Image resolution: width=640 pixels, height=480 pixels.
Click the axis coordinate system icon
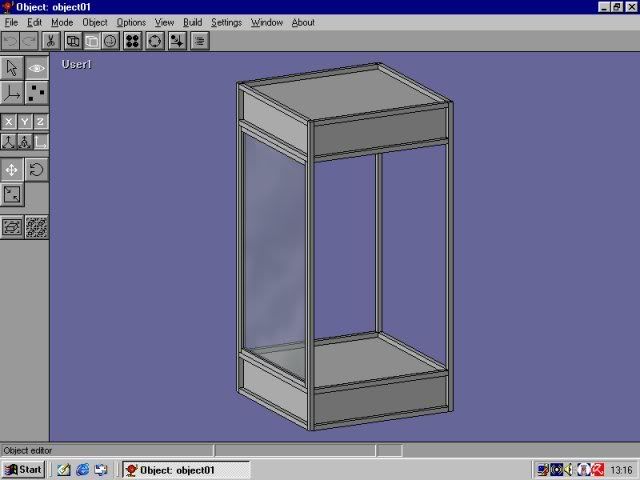click(x=12, y=93)
